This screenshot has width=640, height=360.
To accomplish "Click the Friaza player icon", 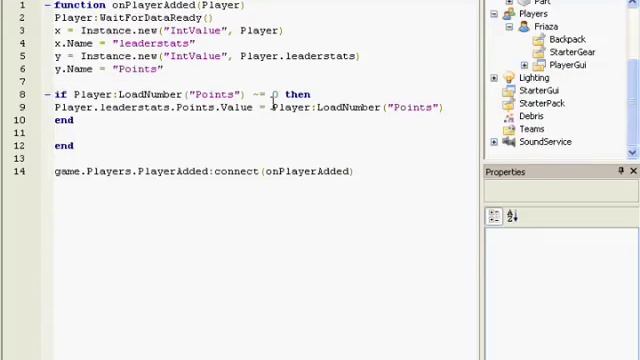I will click(x=524, y=27).
